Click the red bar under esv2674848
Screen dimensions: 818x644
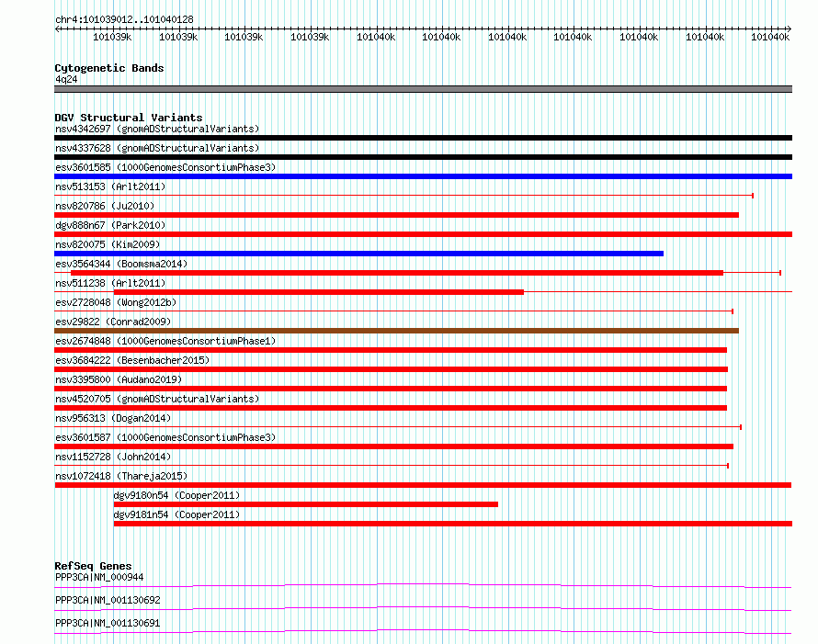[x=391, y=350]
